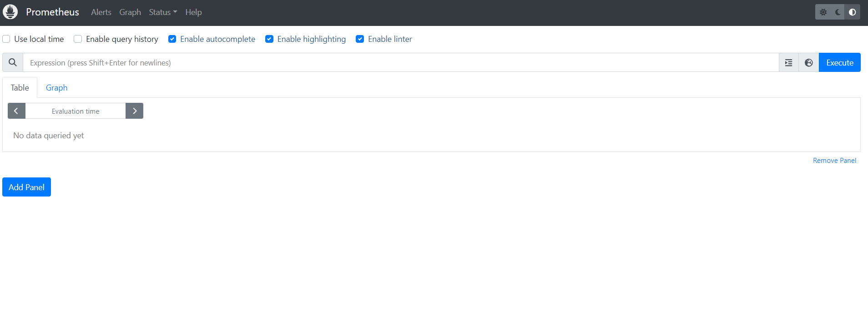Click the Prometheus brand title
This screenshot has height=328, width=868.
(x=52, y=12)
